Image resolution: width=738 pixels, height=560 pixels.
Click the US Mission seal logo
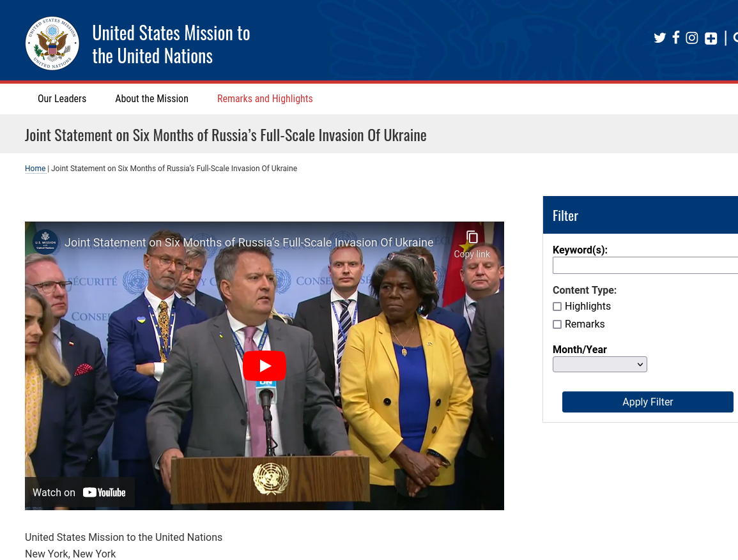(52, 43)
